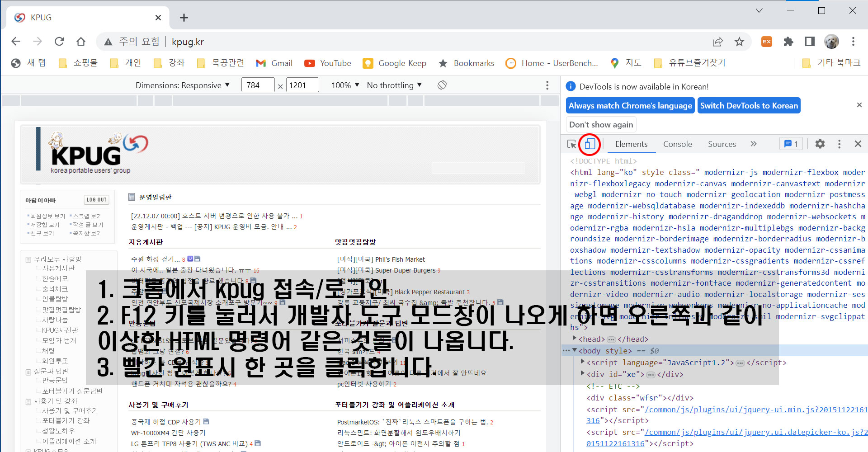Open the Phil's Fish Market post
Screen dimensions: 868x452
pyautogui.click(x=381, y=259)
